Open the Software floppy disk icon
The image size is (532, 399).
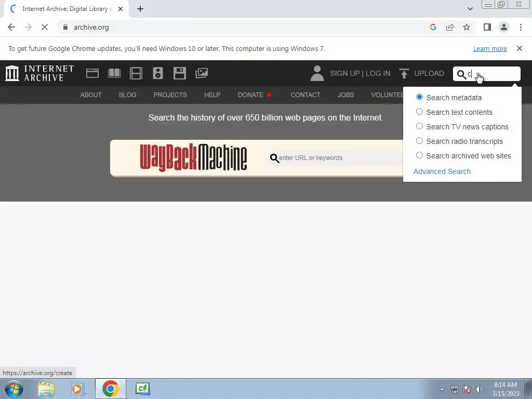click(179, 73)
